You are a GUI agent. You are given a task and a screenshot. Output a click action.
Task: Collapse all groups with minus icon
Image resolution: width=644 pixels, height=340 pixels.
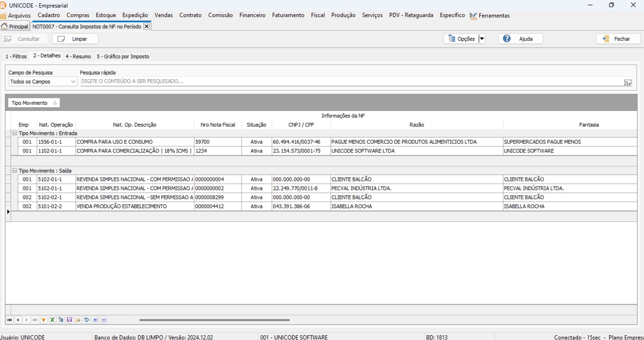click(103, 320)
